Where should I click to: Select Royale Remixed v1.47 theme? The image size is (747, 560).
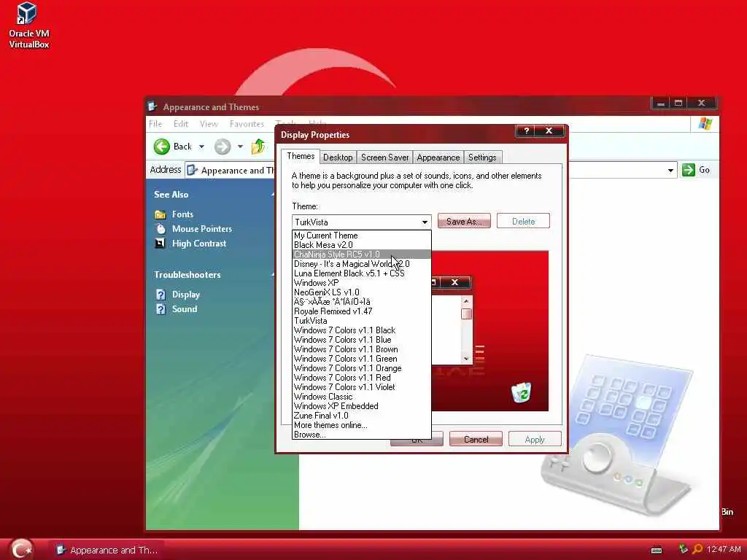click(362, 311)
